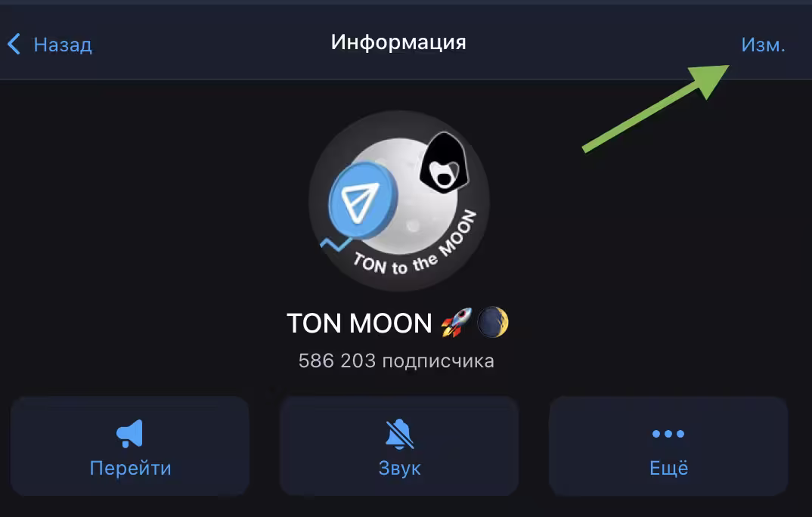Open edit mode with Изм.

coord(763,45)
